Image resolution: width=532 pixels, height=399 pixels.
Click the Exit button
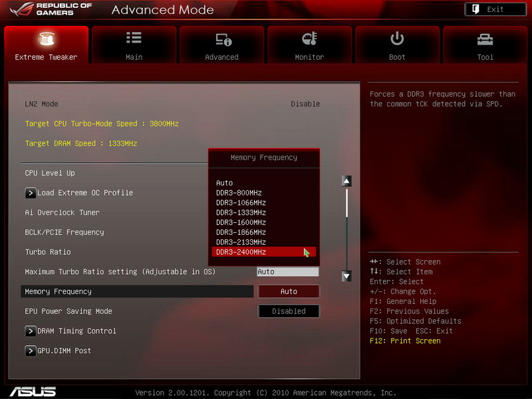click(x=495, y=9)
